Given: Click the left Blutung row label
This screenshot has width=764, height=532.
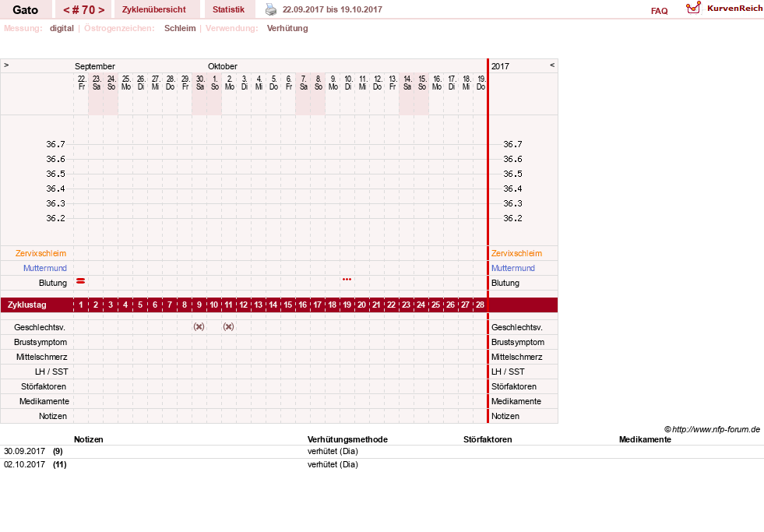Looking at the screenshot, I should pyautogui.click(x=53, y=283).
